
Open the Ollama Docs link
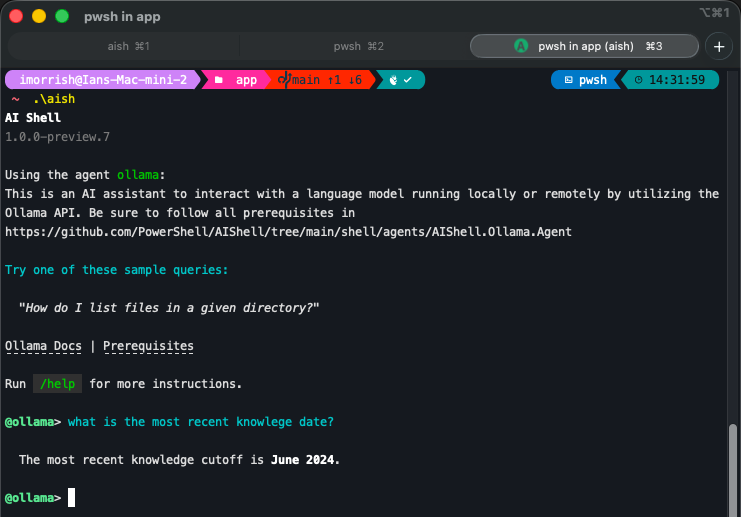[43, 346]
